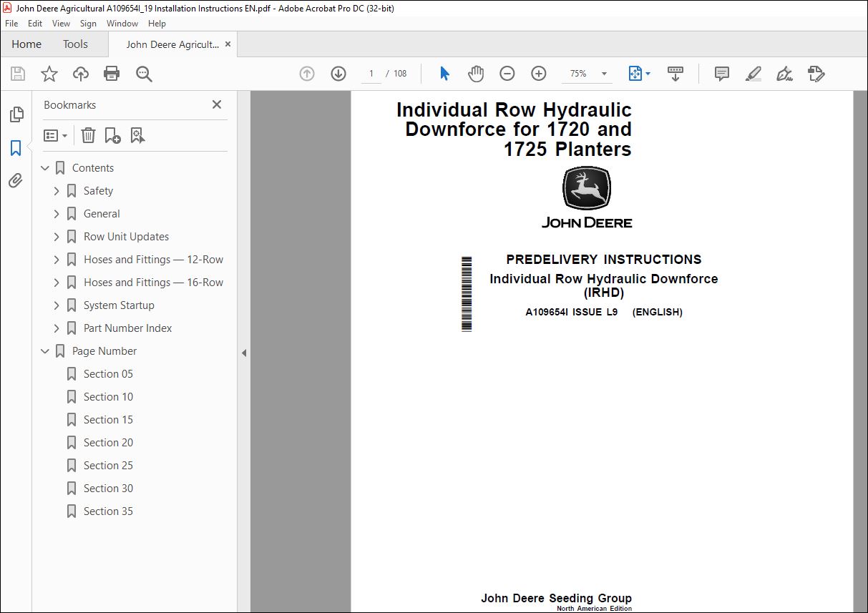Click the Save file icon
Viewport: 868px width, 613px height.
coord(18,74)
